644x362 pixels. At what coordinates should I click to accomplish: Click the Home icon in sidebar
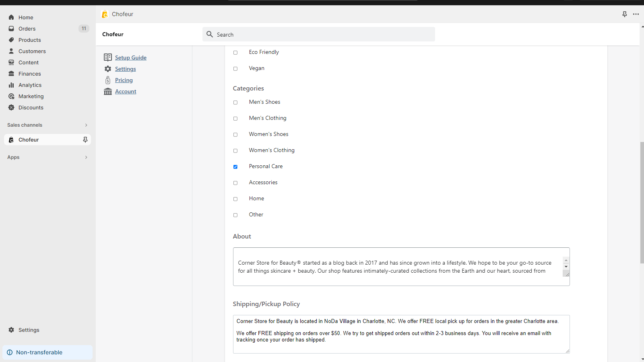point(11,17)
